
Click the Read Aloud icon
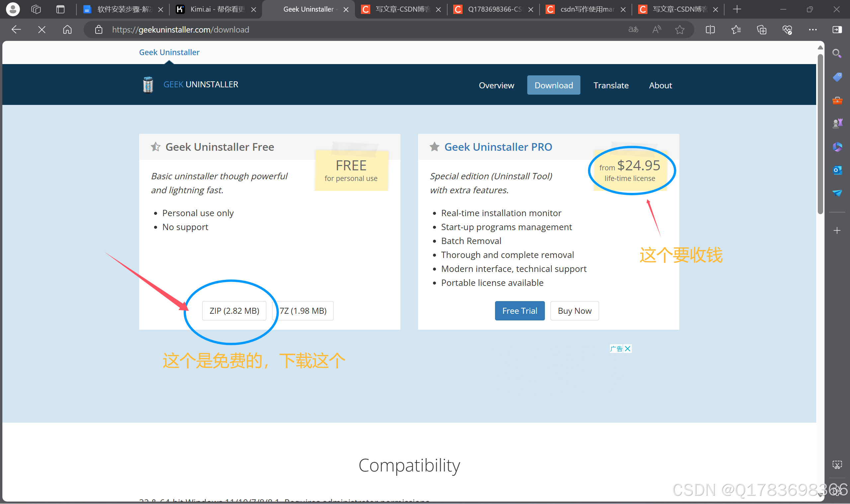(656, 30)
